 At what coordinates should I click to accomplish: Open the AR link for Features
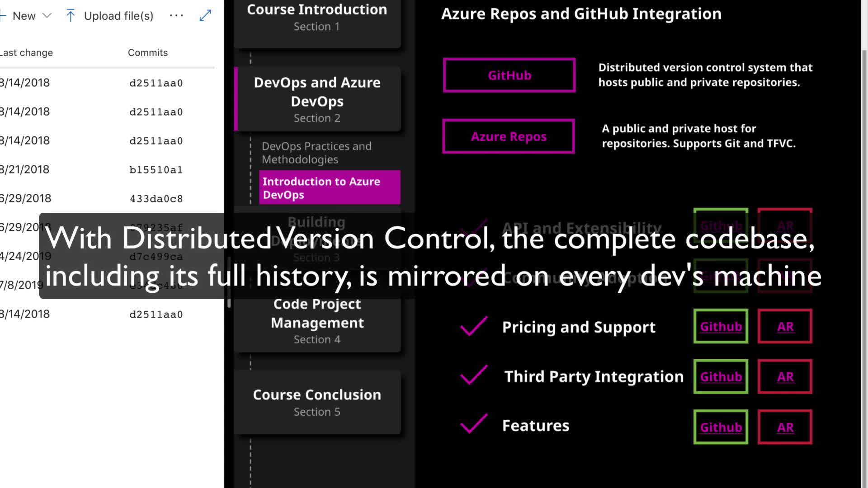(x=785, y=427)
